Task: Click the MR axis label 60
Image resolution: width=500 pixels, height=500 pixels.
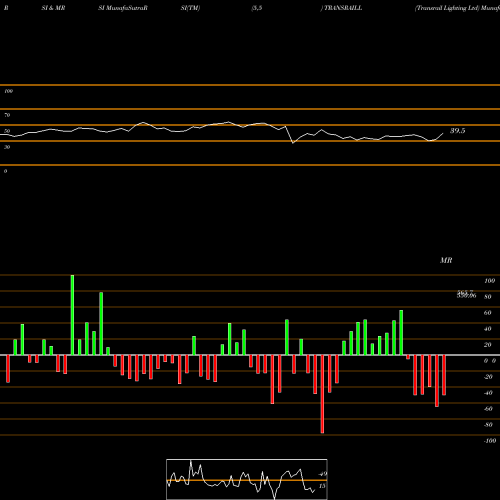Action: tap(487, 313)
